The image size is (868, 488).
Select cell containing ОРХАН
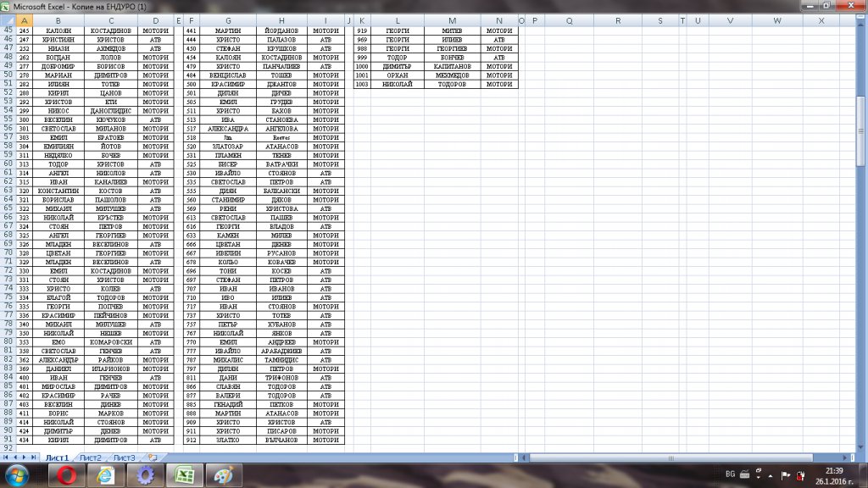[x=398, y=75]
